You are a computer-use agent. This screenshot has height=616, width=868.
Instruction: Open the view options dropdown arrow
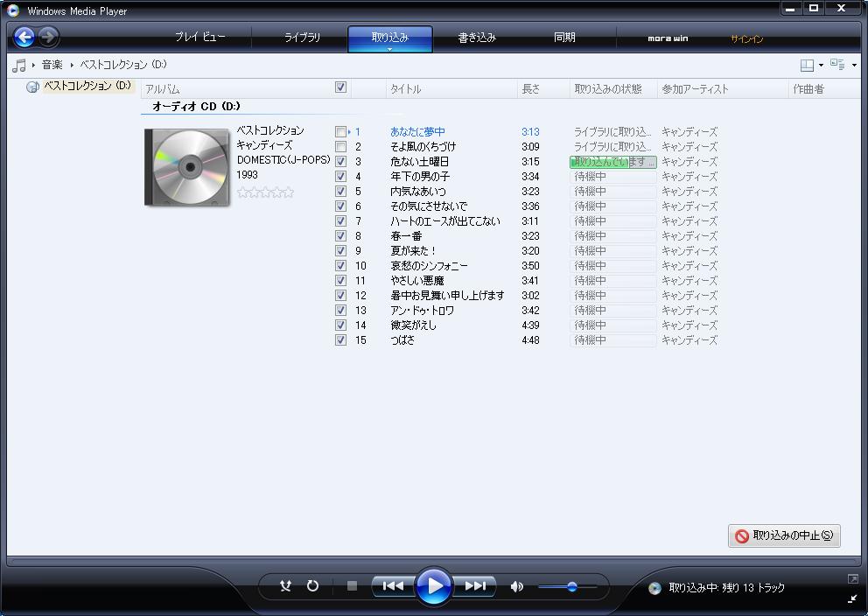[854, 66]
